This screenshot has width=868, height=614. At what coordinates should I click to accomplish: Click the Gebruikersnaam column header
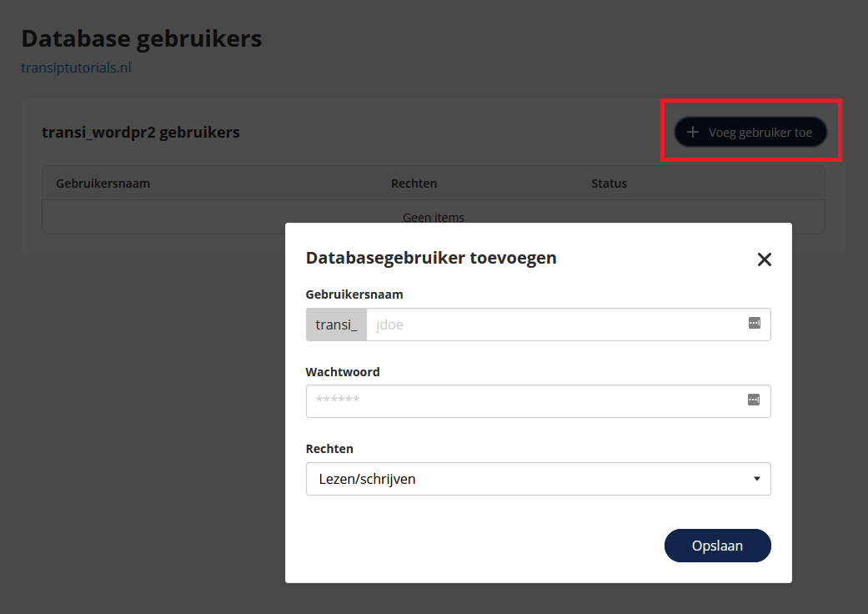tap(103, 184)
